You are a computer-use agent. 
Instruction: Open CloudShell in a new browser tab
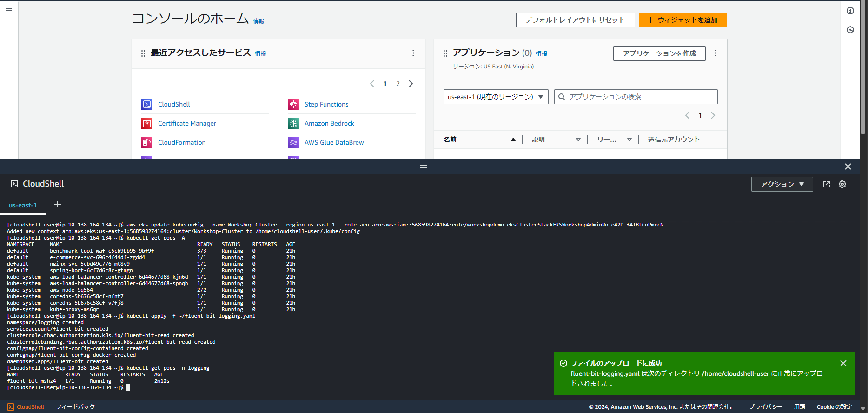tap(827, 184)
